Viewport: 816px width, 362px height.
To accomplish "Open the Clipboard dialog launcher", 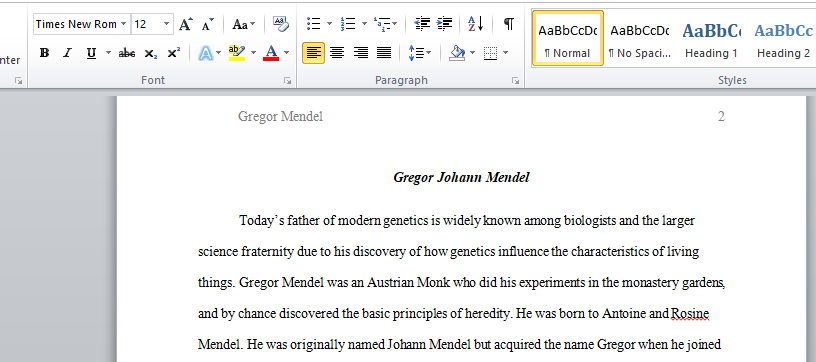I will pos(19,81).
